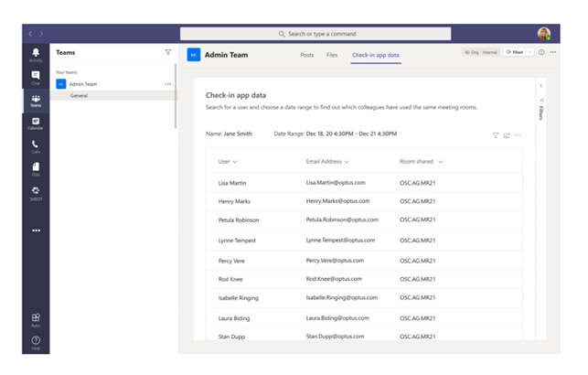
Task: Open the Help icon
Action: [x=36, y=343]
